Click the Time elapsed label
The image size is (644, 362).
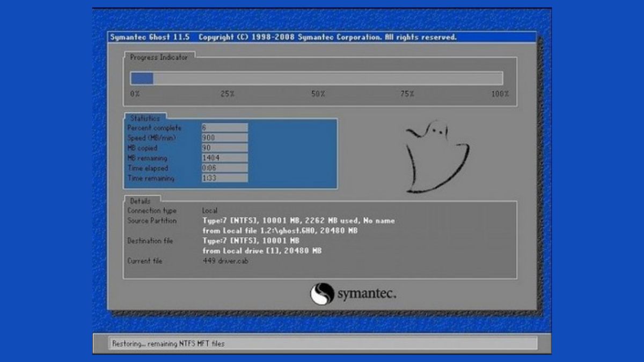coord(147,168)
